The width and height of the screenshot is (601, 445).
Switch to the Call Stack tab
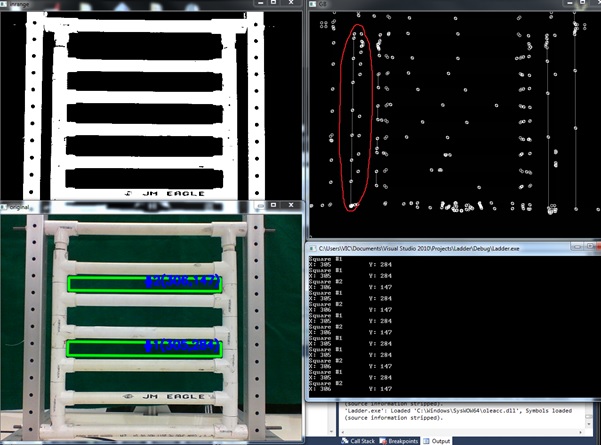(358, 441)
